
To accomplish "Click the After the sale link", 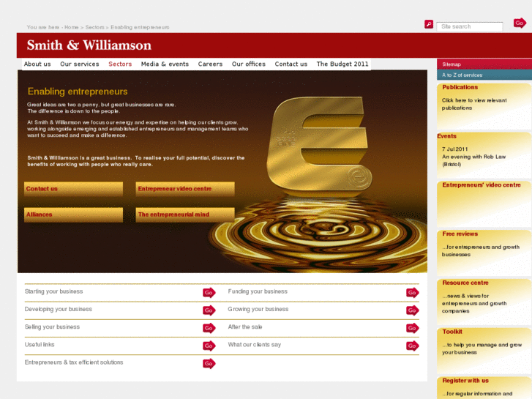I will pos(245,327).
